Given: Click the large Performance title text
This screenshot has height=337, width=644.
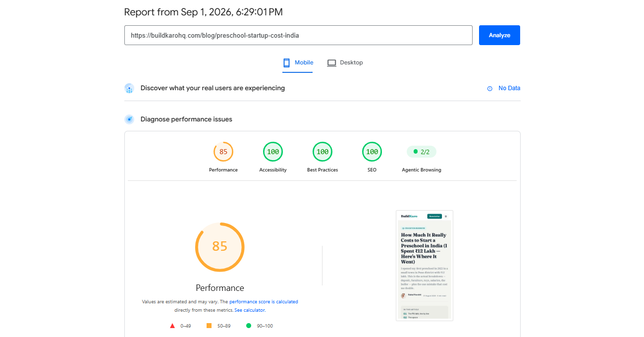Looking at the screenshot, I should (220, 288).
